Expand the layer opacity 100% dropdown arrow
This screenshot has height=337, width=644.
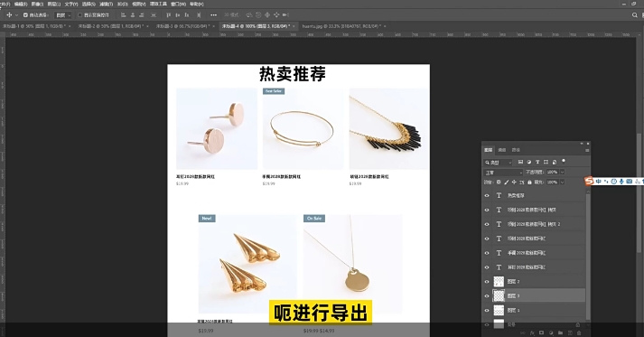click(563, 172)
